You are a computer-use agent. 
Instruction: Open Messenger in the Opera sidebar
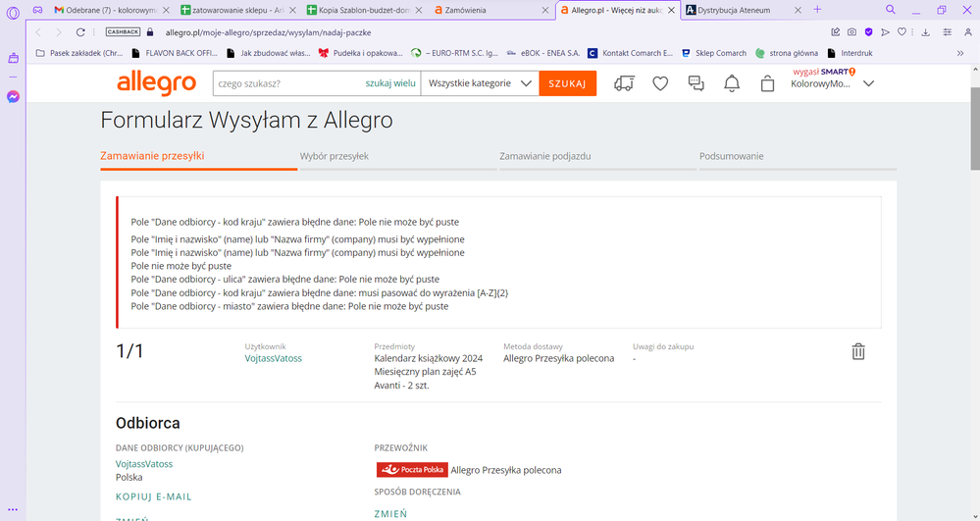point(13,97)
